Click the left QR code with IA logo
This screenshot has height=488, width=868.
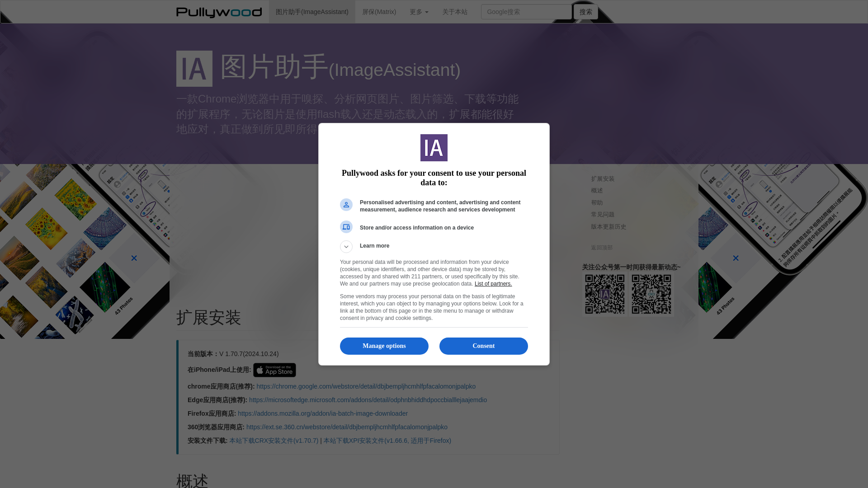click(605, 294)
